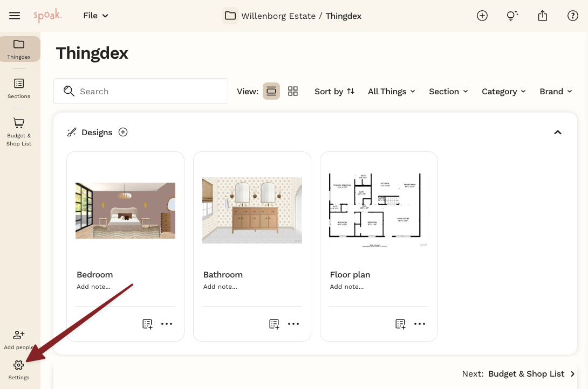
Task: Open the File menu
Action: [x=95, y=16]
